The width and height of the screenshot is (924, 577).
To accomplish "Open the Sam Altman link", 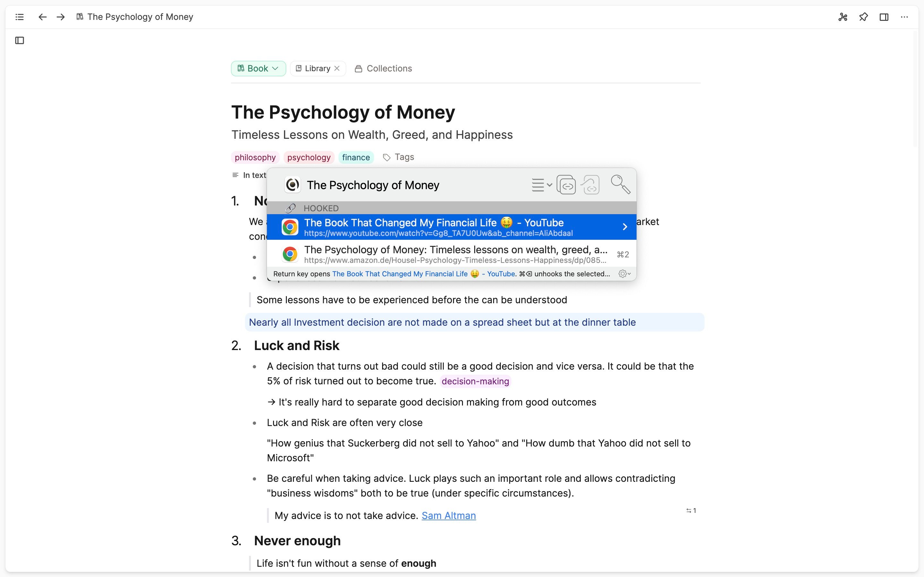I will coord(448,515).
